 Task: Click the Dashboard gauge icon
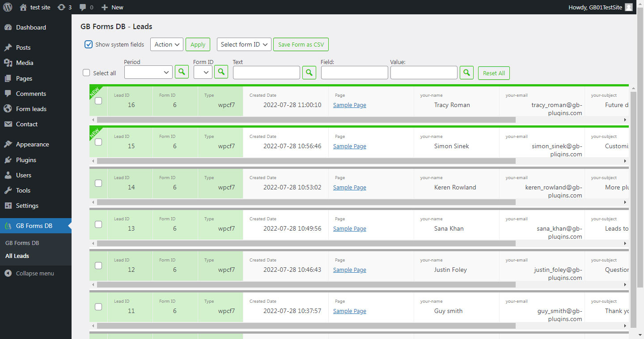[x=8, y=27]
